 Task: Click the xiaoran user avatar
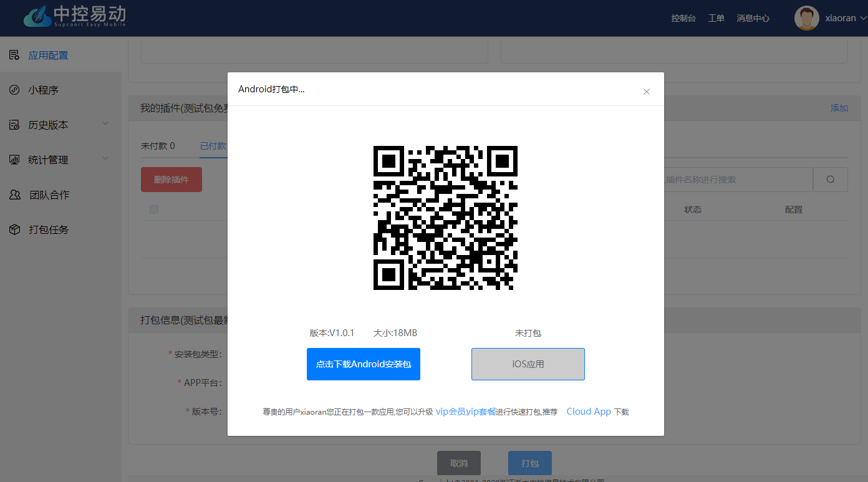[807, 18]
